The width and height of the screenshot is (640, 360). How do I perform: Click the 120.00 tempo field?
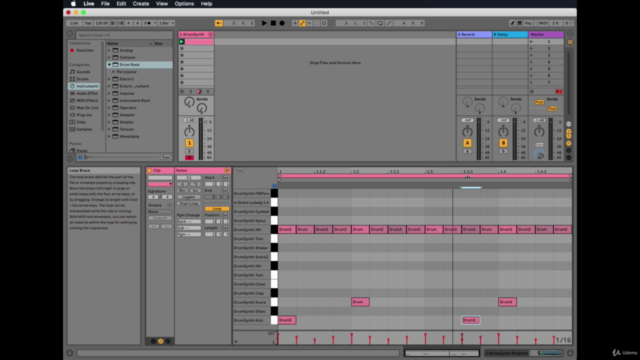point(102,23)
